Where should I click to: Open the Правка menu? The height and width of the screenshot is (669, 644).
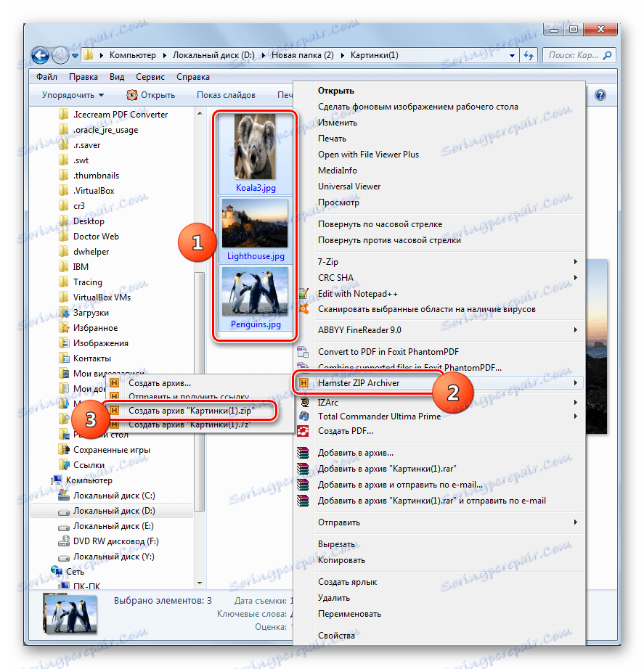[83, 77]
